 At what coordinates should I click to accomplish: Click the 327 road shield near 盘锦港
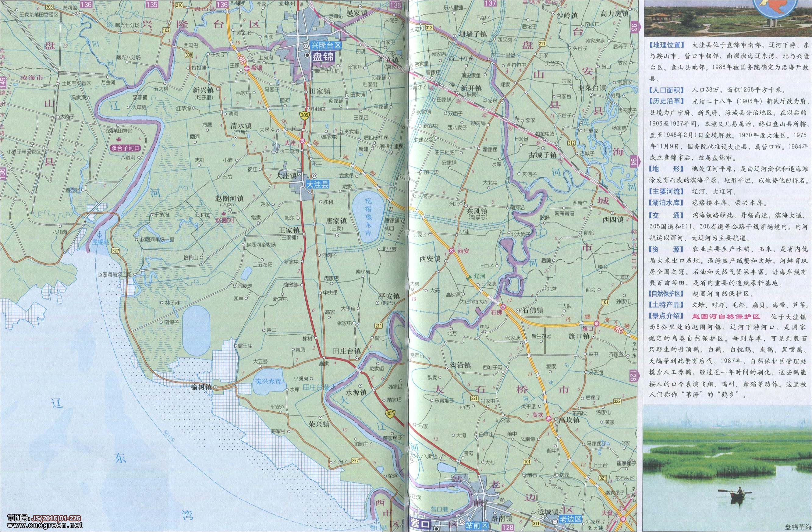pos(115,251)
